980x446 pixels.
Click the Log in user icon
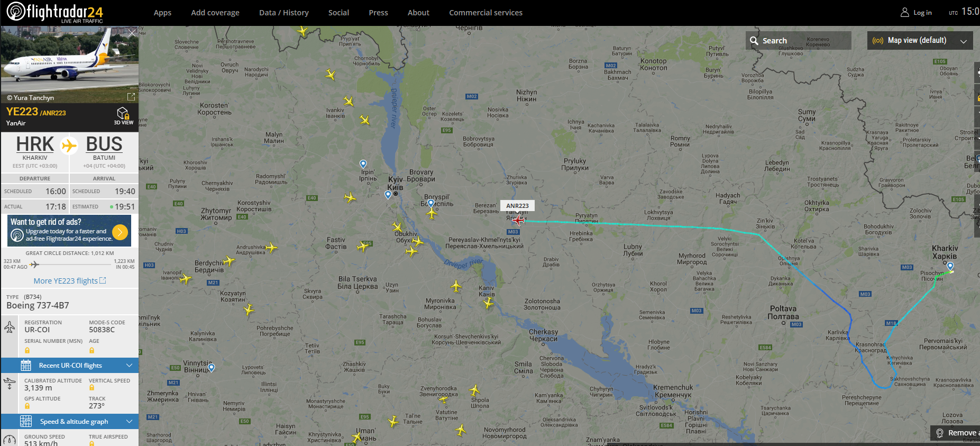point(905,12)
